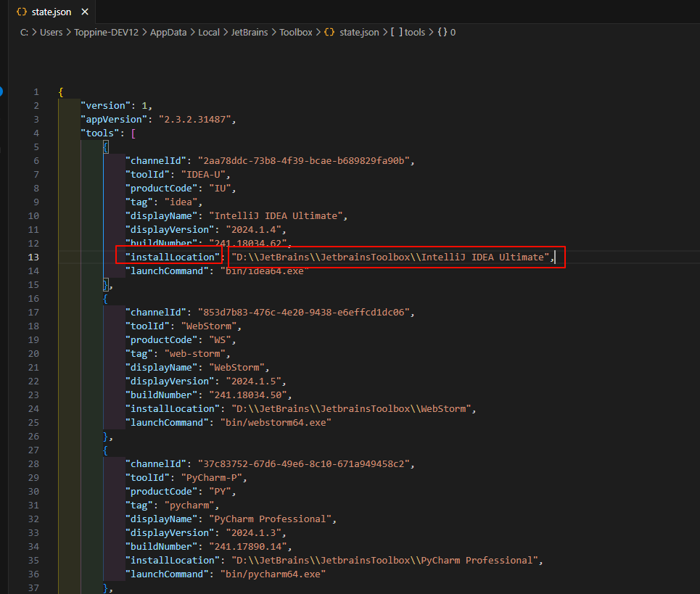Click the object braces icon before breadcrumb 0
Viewport: 700px width, 594px height.
pyautogui.click(x=442, y=33)
